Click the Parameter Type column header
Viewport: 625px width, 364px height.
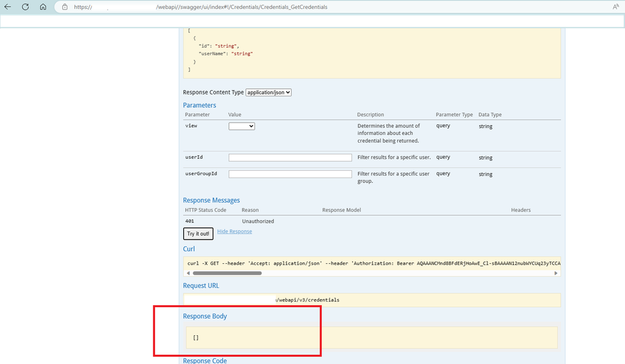pos(454,114)
